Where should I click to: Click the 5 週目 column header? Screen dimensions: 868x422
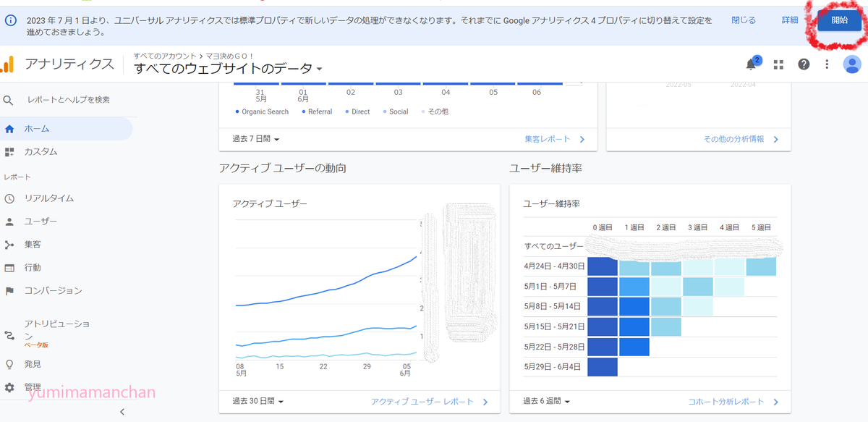pos(762,227)
